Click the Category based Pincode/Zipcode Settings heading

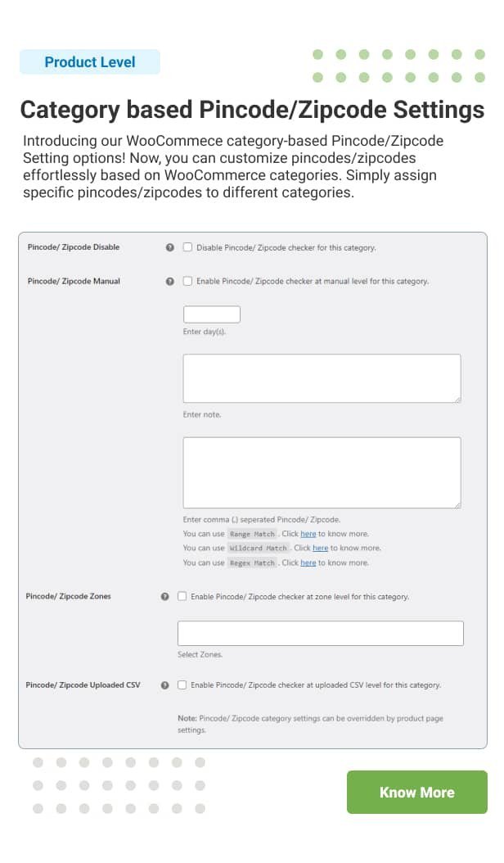pos(252,110)
